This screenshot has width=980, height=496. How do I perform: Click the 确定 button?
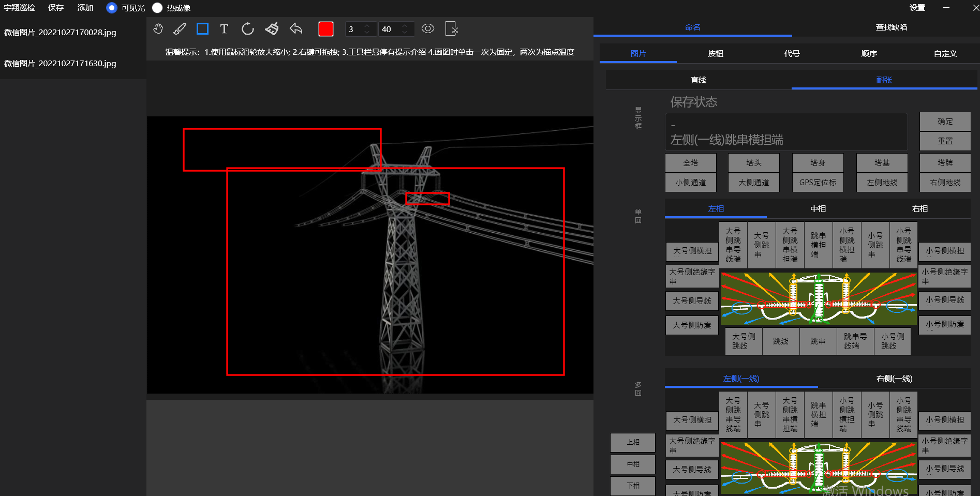pyautogui.click(x=945, y=122)
